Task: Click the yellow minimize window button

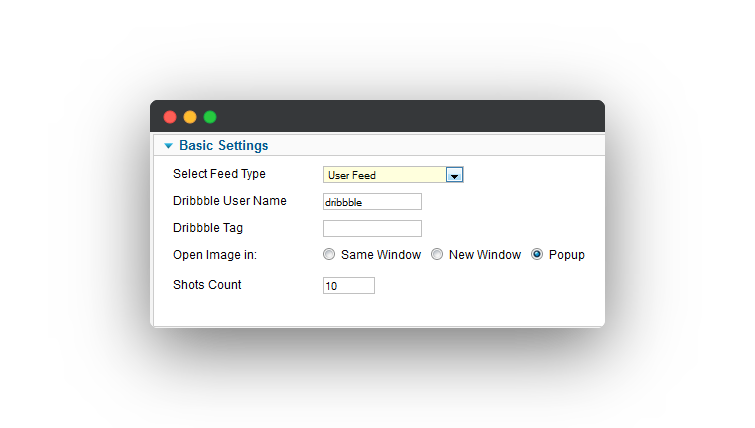Action: click(190, 117)
